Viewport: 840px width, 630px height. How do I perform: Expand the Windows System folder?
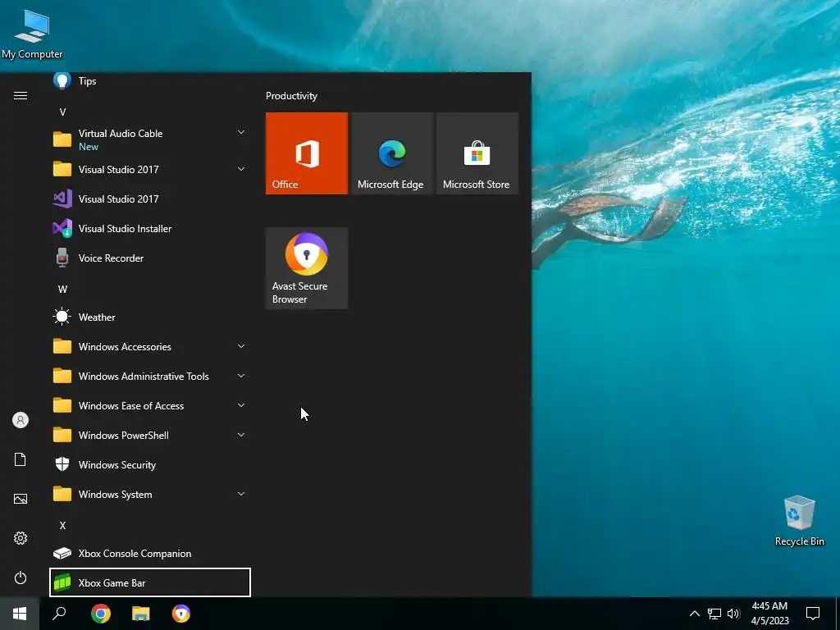tap(241, 494)
